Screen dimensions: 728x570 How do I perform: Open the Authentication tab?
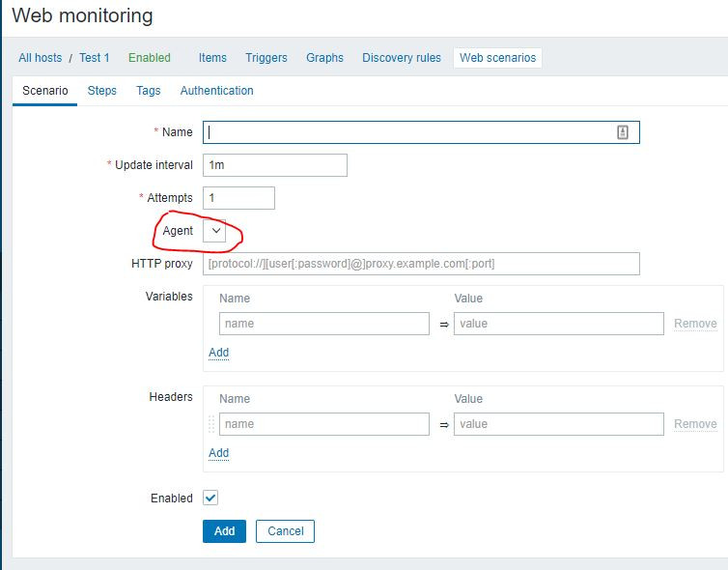[x=216, y=91]
